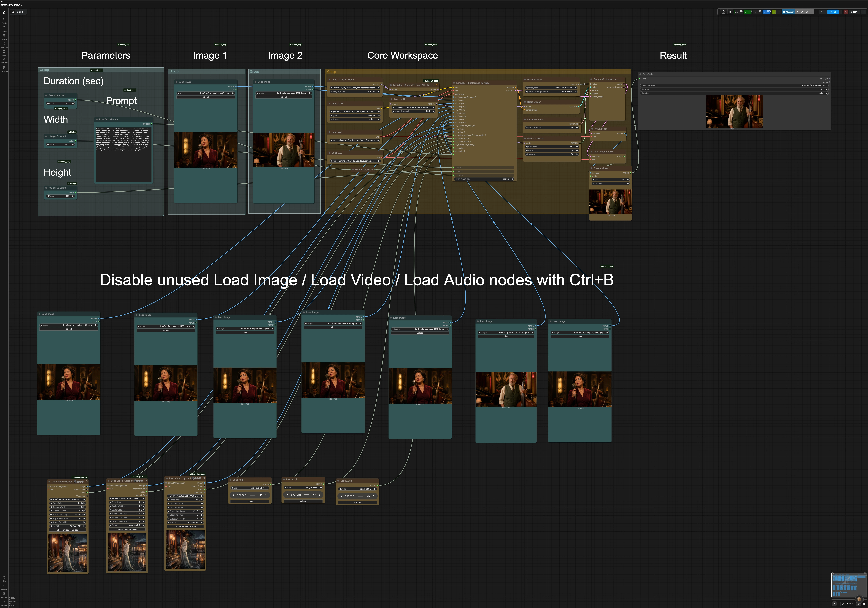This screenshot has width=868, height=608.
Task: Click the noise_seed value field
Action: [551, 88]
